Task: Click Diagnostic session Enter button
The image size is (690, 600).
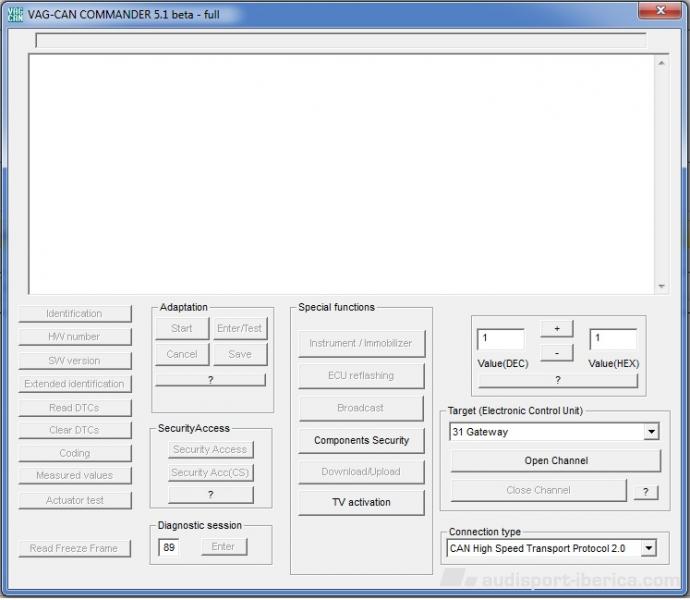Action: pyautogui.click(x=224, y=547)
